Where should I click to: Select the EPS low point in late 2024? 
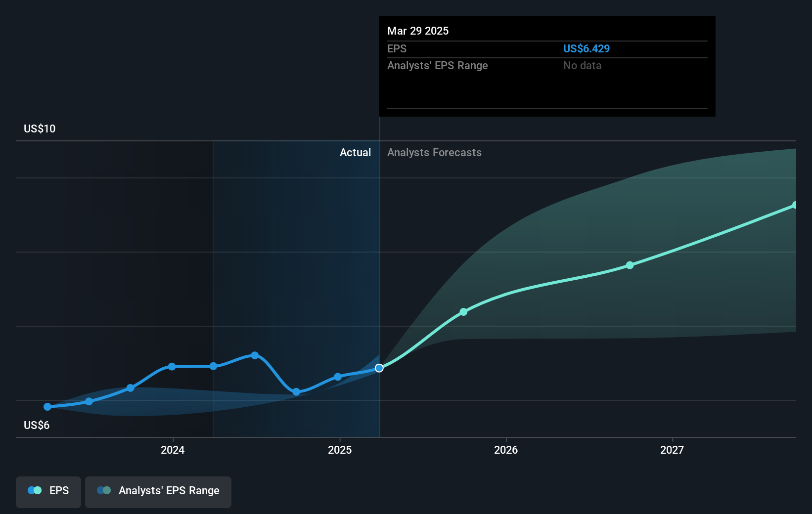tap(296, 392)
